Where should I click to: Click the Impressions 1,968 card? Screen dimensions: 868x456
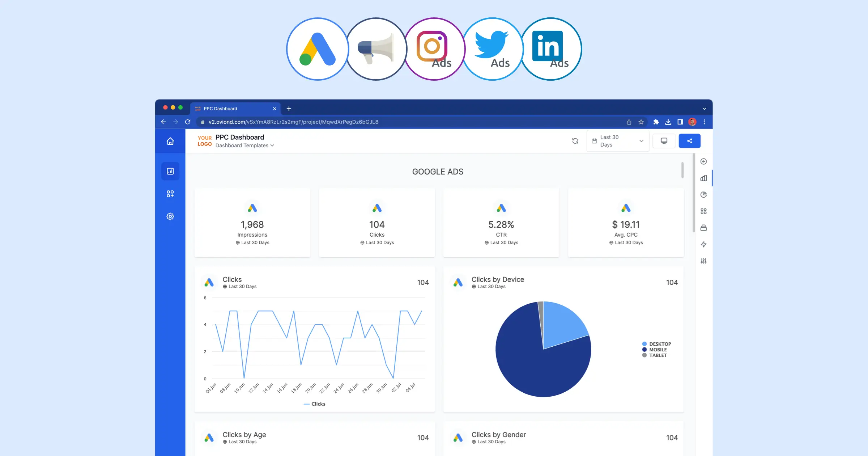[x=252, y=223]
